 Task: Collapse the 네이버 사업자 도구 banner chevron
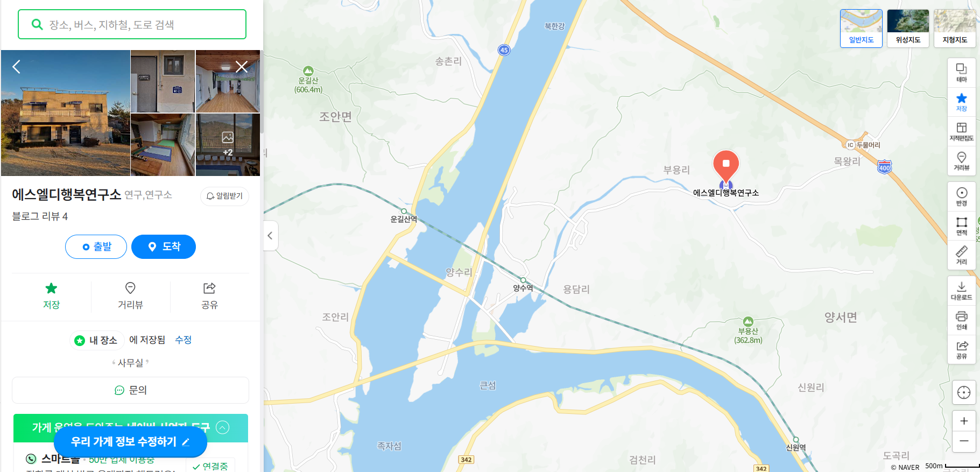coord(222,427)
